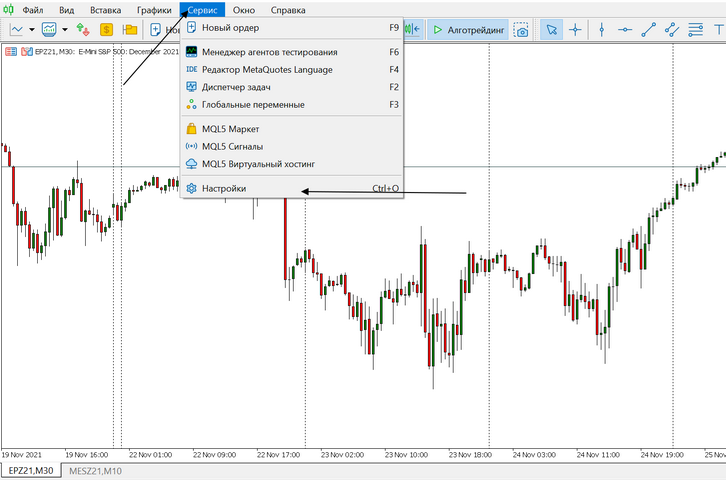
Task: Open the Справка menu
Action: point(288,10)
